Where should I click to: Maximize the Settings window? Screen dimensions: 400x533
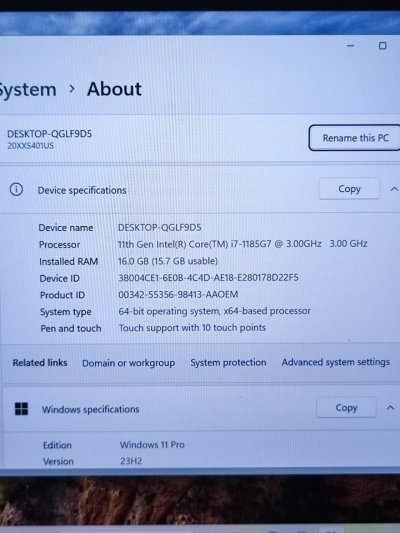tap(382, 46)
